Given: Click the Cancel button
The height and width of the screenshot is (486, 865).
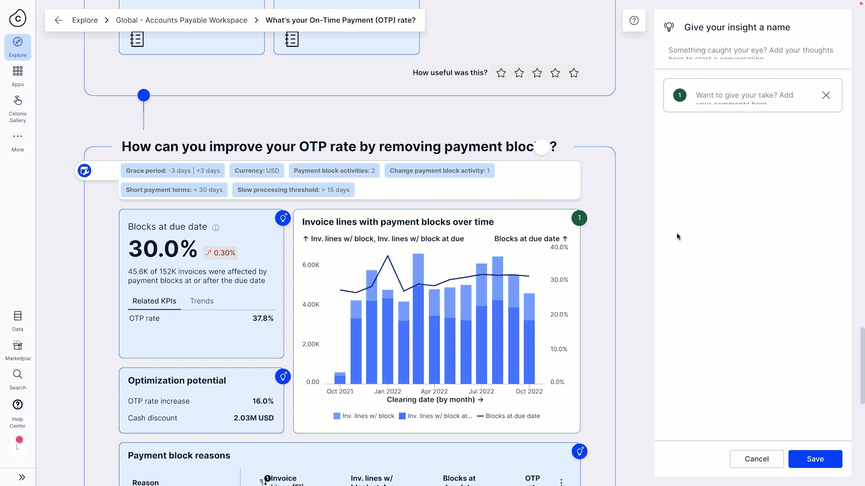Looking at the screenshot, I should 756,459.
